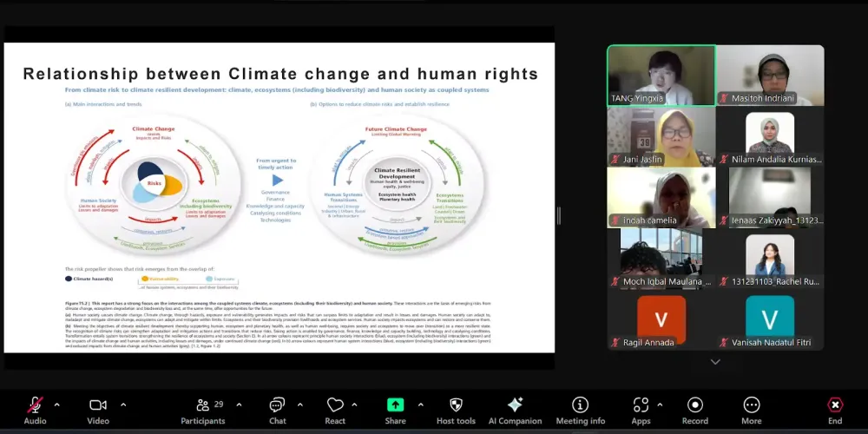Open Host tools shield icon
The width and height of the screenshot is (868, 434).
tap(456, 411)
